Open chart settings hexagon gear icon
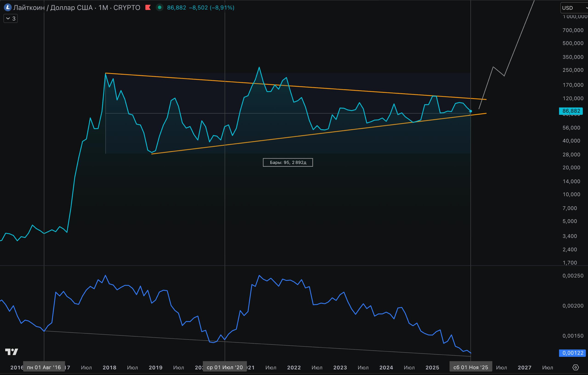 pyautogui.click(x=576, y=367)
